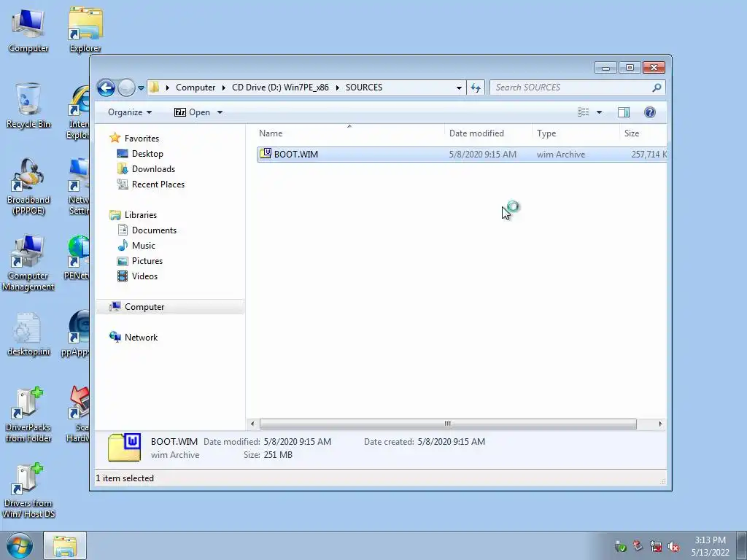Image resolution: width=747 pixels, height=560 pixels.
Task: Select Computer in the navigation pane
Action: point(171,307)
